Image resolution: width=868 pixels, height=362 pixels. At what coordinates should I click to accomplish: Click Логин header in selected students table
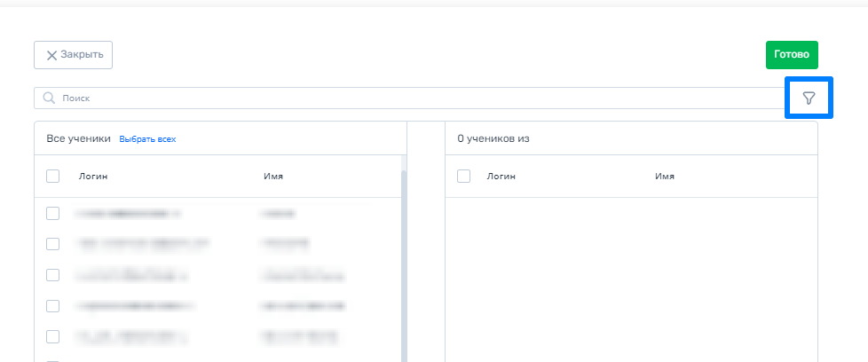(501, 177)
